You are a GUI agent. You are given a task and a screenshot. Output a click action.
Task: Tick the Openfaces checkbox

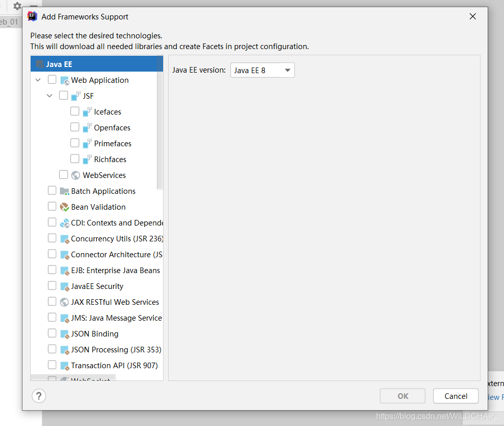tap(75, 127)
